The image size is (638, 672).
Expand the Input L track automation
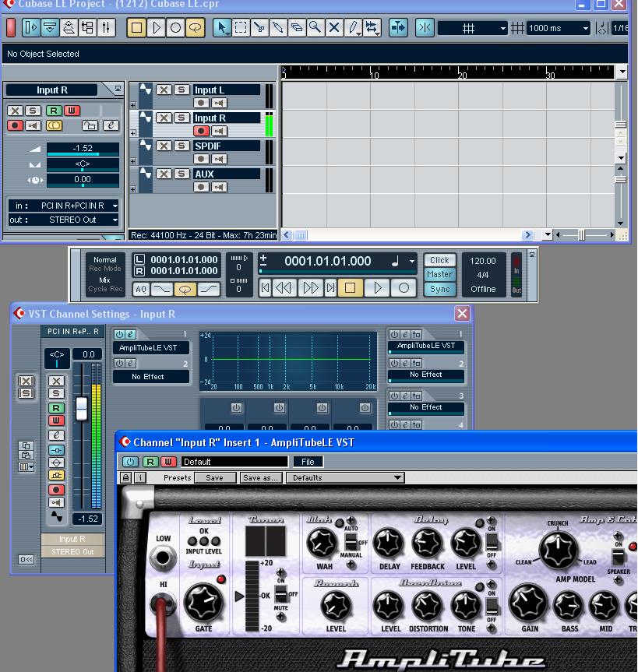point(133,105)
